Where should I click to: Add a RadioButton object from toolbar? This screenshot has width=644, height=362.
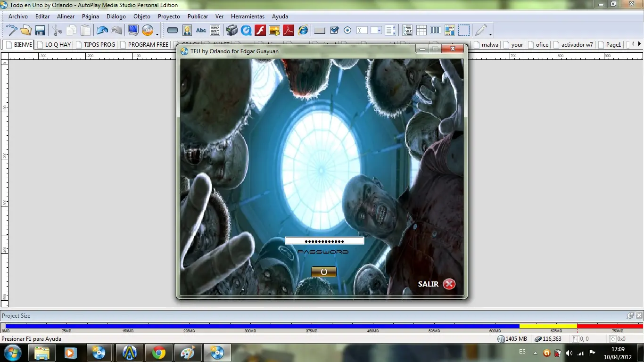(347, 31)
